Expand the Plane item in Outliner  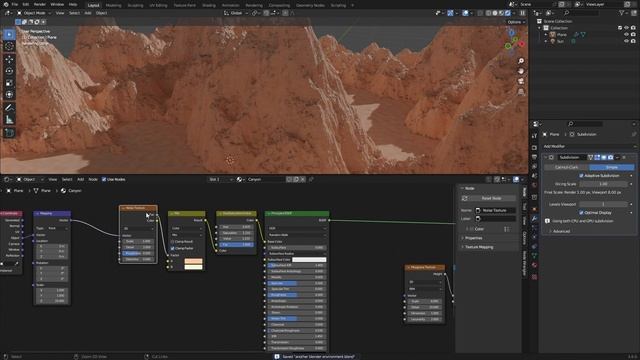tap(546, 35)
